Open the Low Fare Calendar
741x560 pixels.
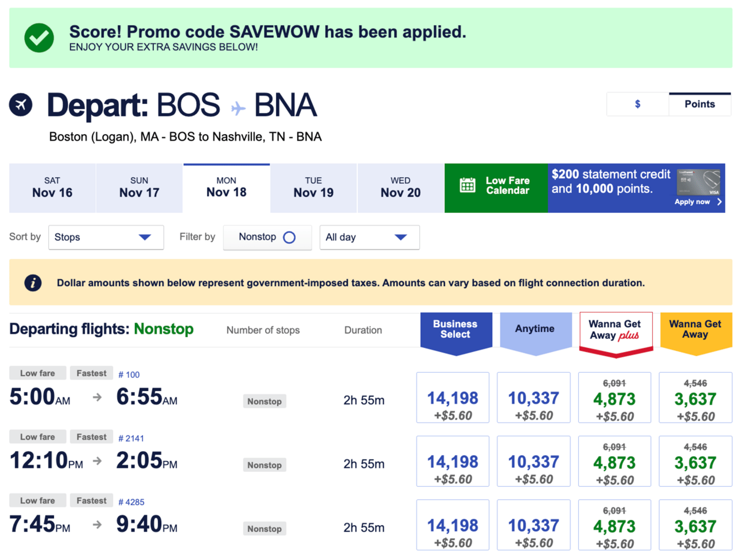pyautogui.click(x=496, y=188)
